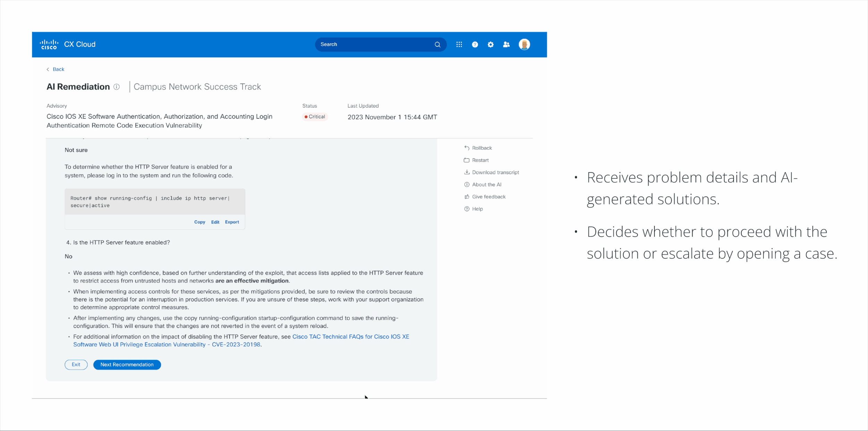Select Rollback in the side menu
The image size is (868, 431).
click(482, 148)
